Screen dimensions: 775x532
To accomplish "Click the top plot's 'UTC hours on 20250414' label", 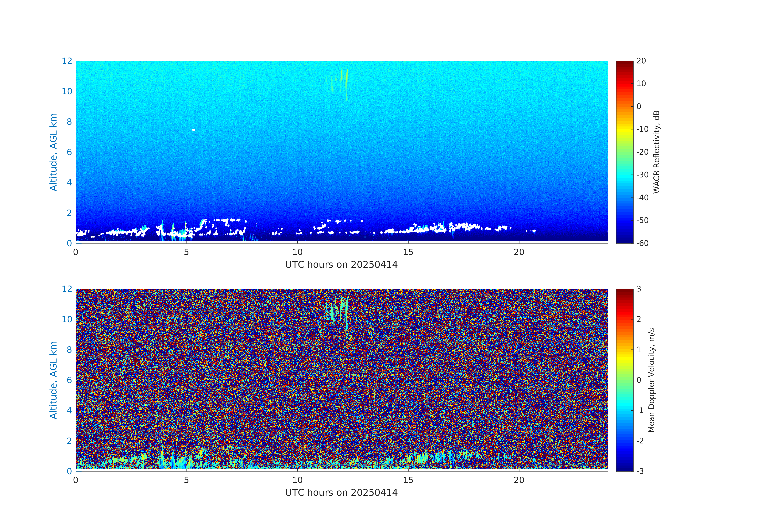I will [x=341, y=264].
